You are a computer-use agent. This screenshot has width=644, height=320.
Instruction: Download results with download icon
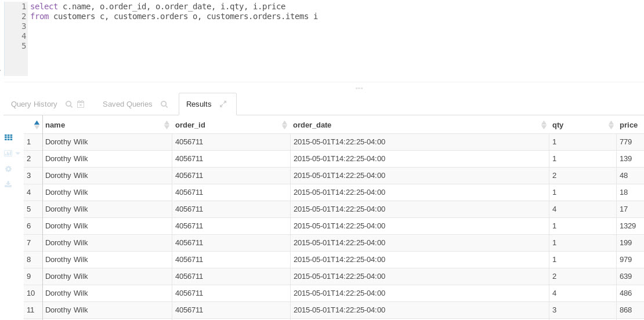(8, 184)
